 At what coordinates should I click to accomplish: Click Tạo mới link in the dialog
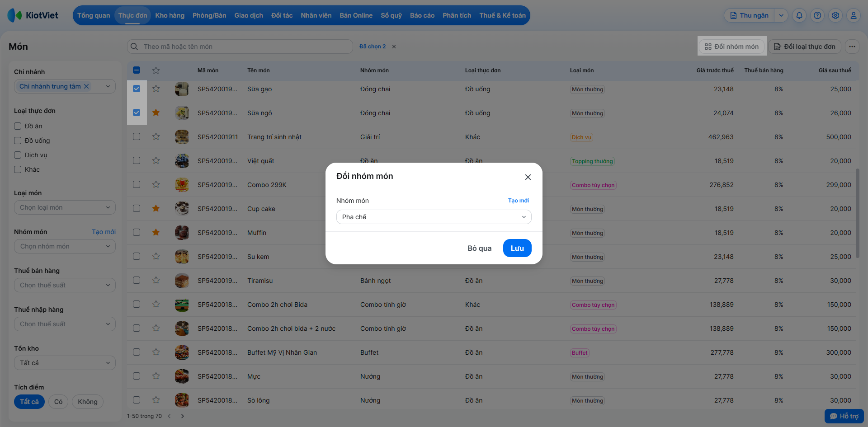pos(519,201)
